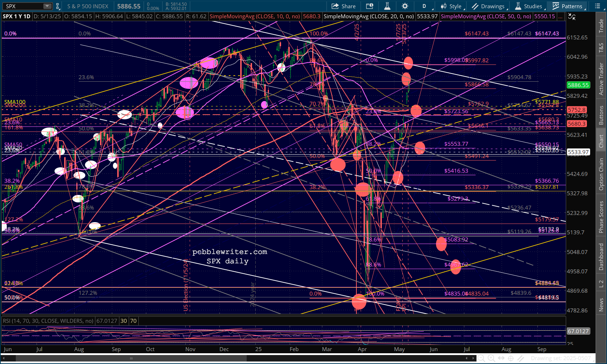Open the chart info card icon
The width and height of the screenshot is (607, 364).
coord(369,6)
